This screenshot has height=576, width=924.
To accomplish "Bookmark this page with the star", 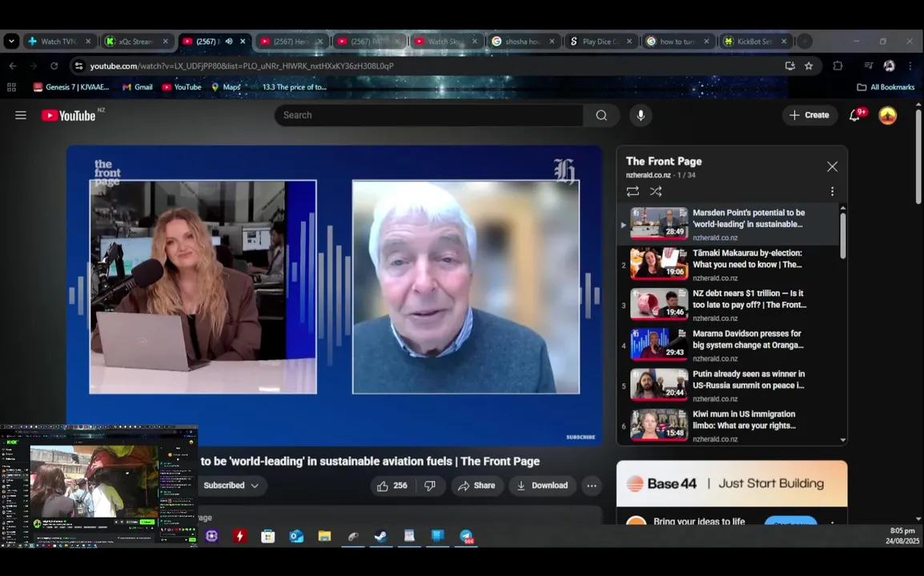I will click(x=809, y=66).
